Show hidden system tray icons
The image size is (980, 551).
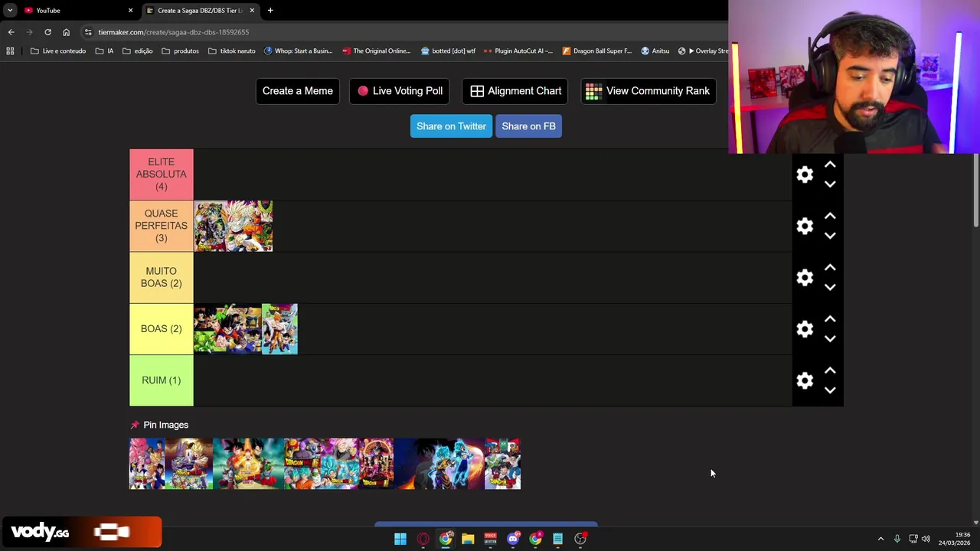[x=880, y=539]
